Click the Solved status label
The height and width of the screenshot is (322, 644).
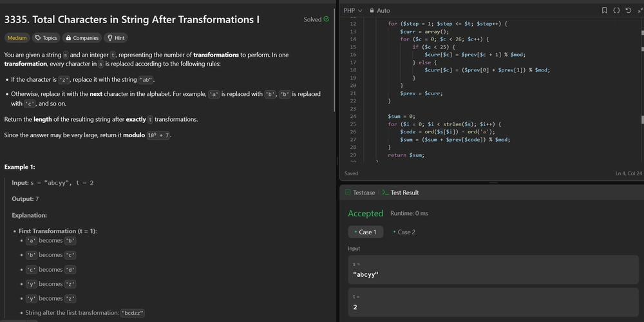coord(312,19)
